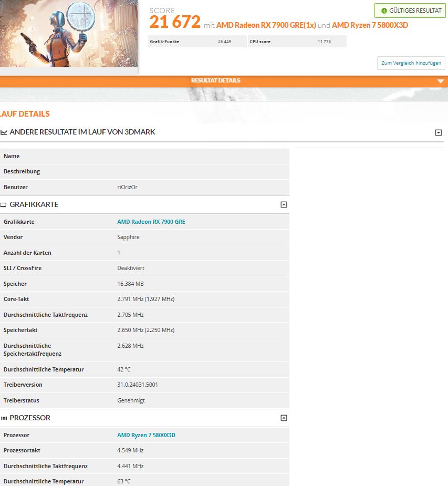Click the Lauf Details heading

[x=25, y=114]
